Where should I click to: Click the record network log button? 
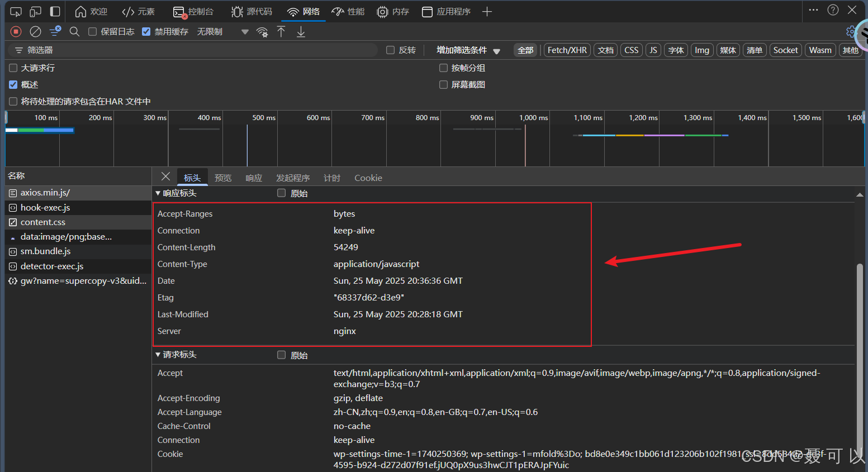pyautogui.click(x=16, y=32)
